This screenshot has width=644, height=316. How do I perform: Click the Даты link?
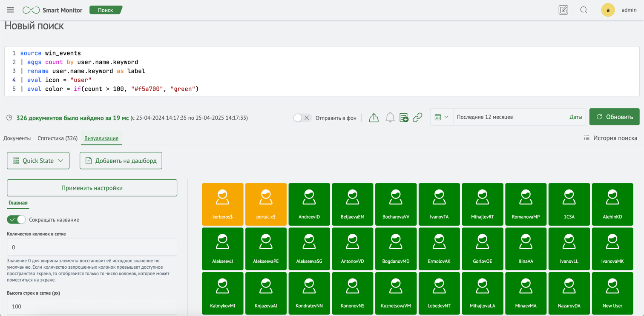tap(575, 117)
